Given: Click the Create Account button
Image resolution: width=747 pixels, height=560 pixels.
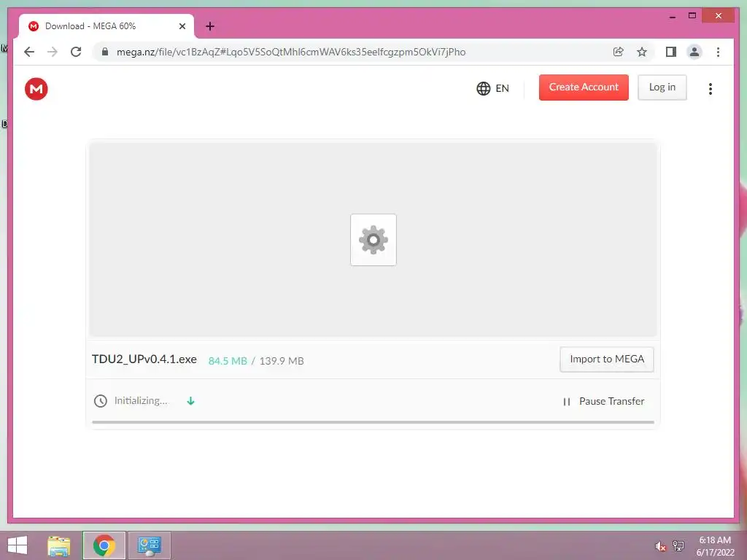Looking at the screenshot, I should [584, 87].
